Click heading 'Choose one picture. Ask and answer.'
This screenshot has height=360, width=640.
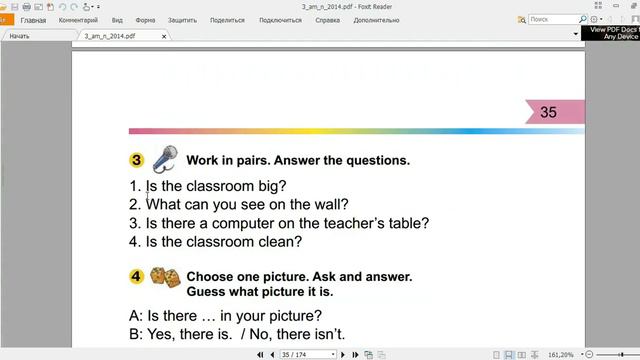299,277
